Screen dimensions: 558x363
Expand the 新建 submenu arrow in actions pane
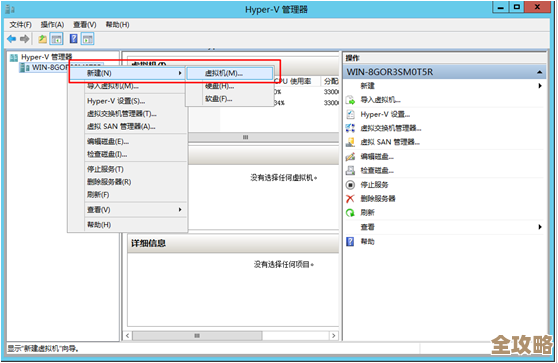pos(540,86)
